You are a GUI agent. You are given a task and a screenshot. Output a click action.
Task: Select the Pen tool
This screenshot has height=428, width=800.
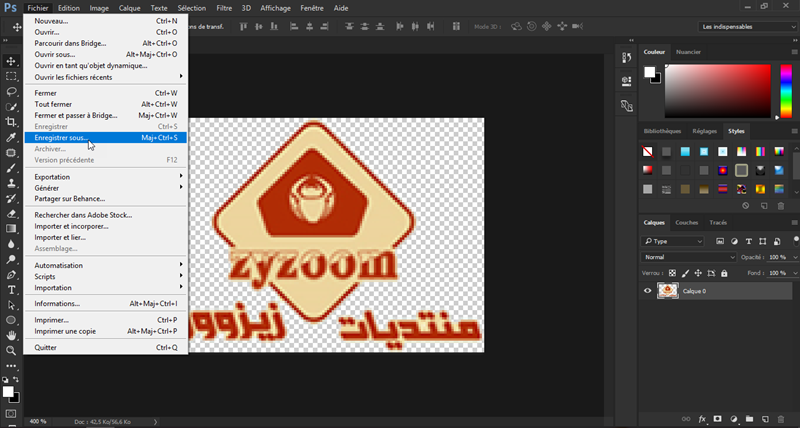point(11,275)
